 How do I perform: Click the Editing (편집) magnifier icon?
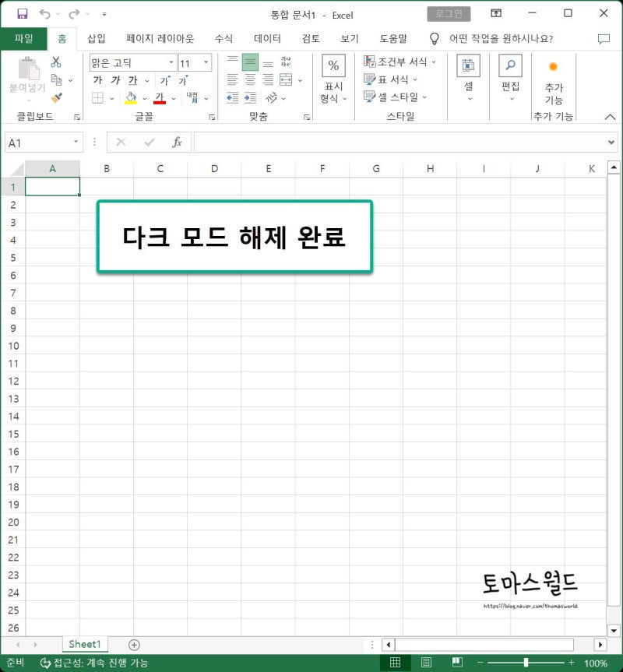(x=510, y=65)
